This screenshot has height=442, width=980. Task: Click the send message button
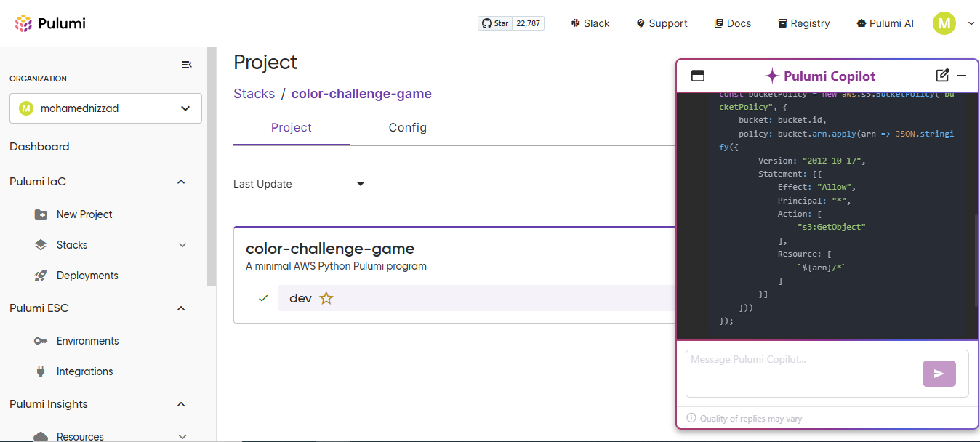[939, 374]
